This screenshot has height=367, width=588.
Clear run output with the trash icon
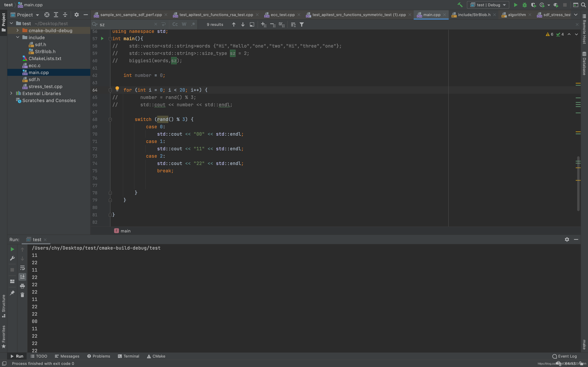(22, 295)
